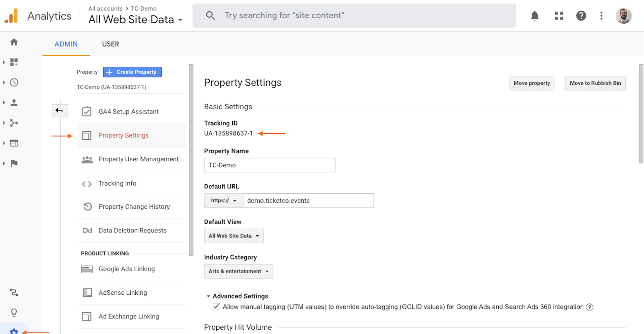This screenshot has width=644, height=334.
Task: Open the Help question mark icon
Action: coord(581,16)
